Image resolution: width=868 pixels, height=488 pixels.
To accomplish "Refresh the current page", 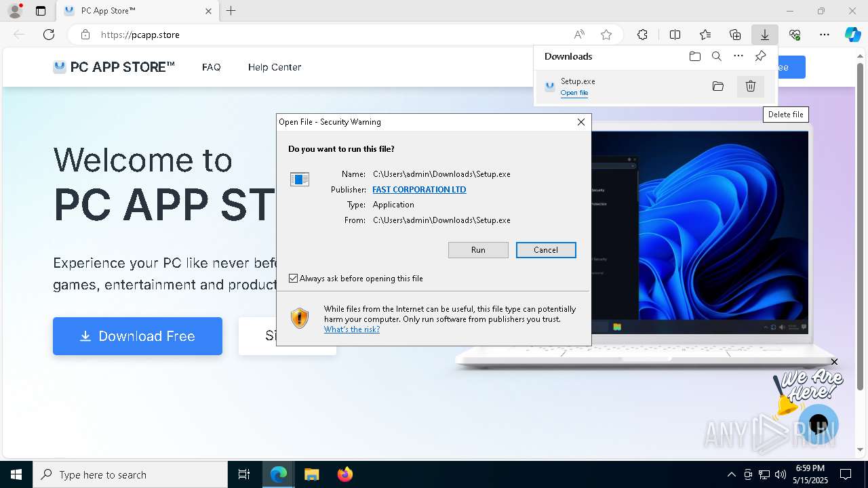I will [x=49, y=35].
